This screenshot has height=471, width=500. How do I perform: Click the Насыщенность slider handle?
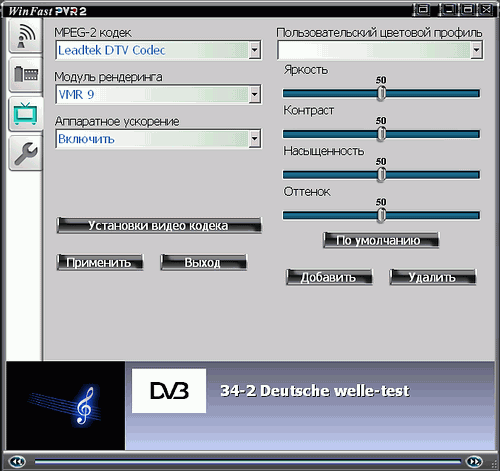(381, 175)
